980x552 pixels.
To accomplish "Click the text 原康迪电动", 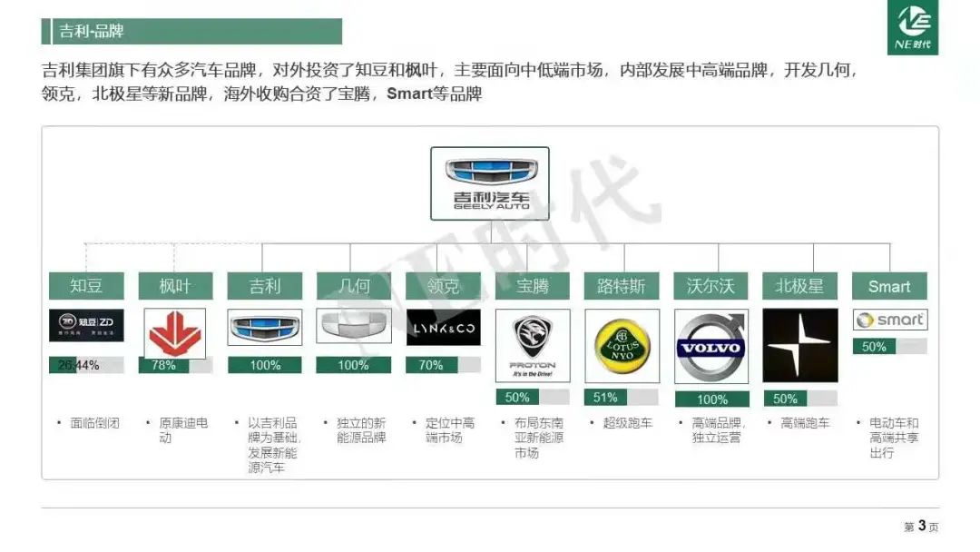I will [x=183, y=430].
